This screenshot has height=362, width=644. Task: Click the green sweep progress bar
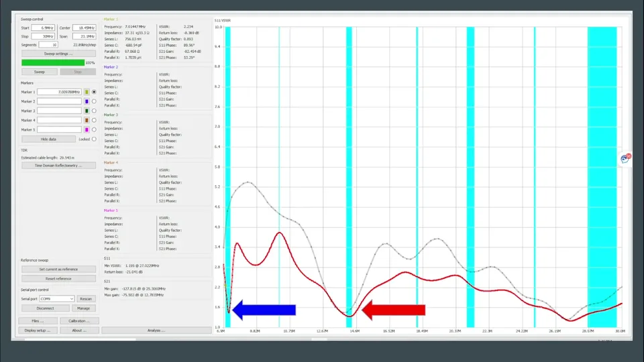tap(53, 63)
